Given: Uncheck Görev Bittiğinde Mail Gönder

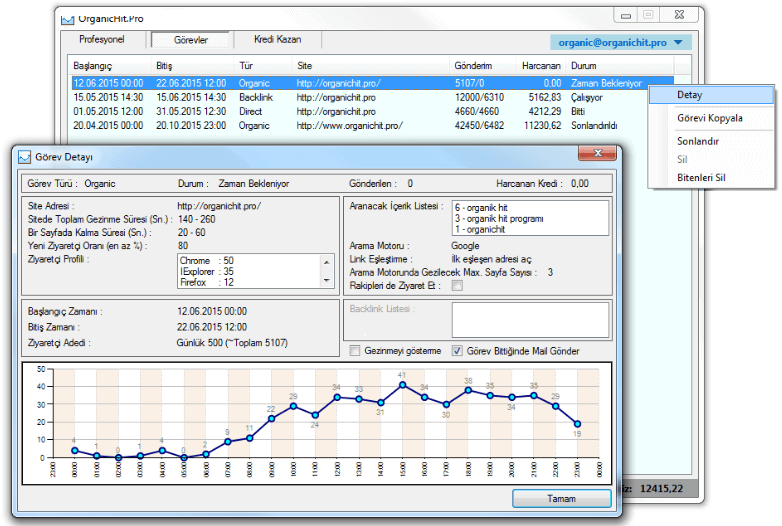Looking at the screenshot, I should [x=457, y=351].
